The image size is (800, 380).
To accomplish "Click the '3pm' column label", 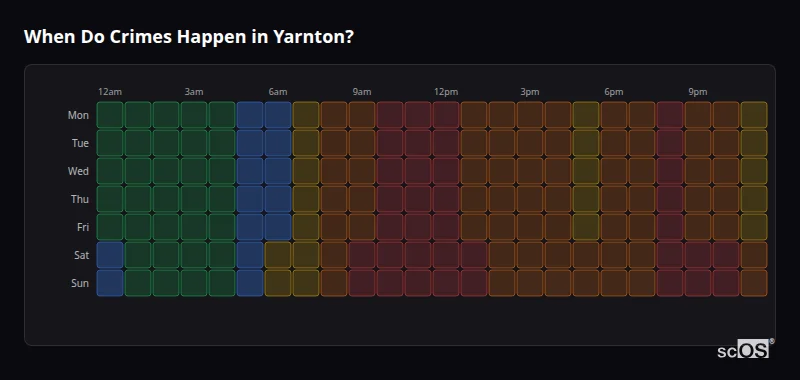I will (530, 92).
